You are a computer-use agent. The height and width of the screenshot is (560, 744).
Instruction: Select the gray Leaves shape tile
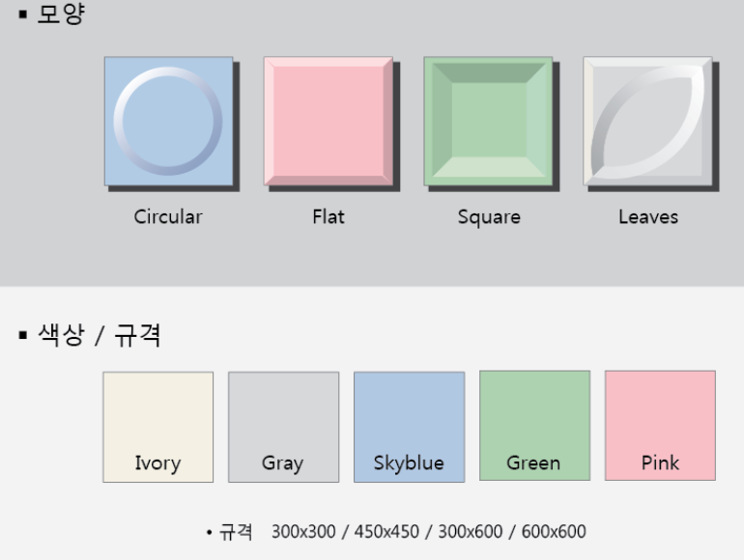coord(647,122)
